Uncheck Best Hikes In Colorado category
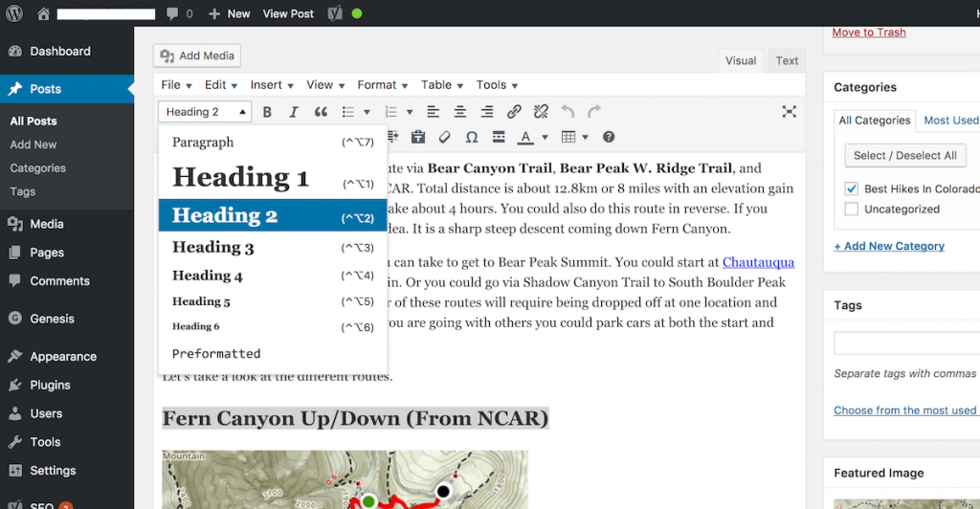This screenshot has width=980, height=509. (x=851, y=188)
